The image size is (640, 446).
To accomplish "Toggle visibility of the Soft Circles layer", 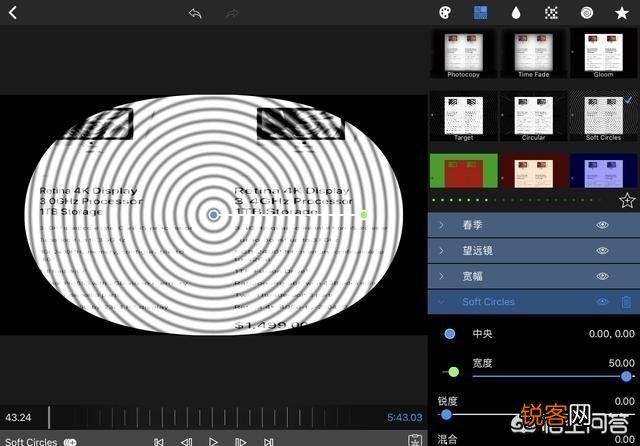I will pos(602,302).
